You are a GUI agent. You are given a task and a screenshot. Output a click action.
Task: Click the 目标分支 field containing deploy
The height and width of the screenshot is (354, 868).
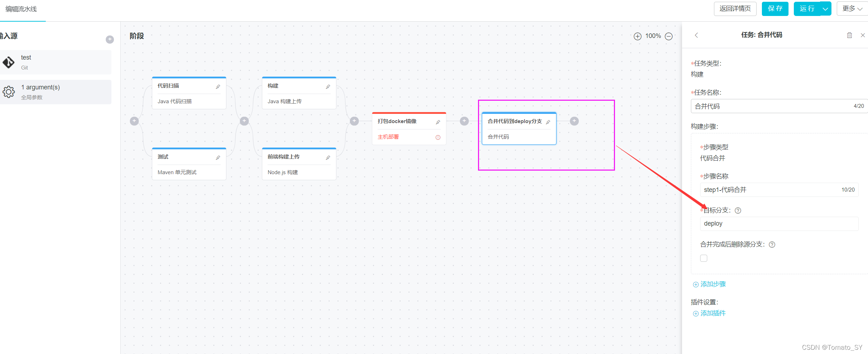coord(779,224)
